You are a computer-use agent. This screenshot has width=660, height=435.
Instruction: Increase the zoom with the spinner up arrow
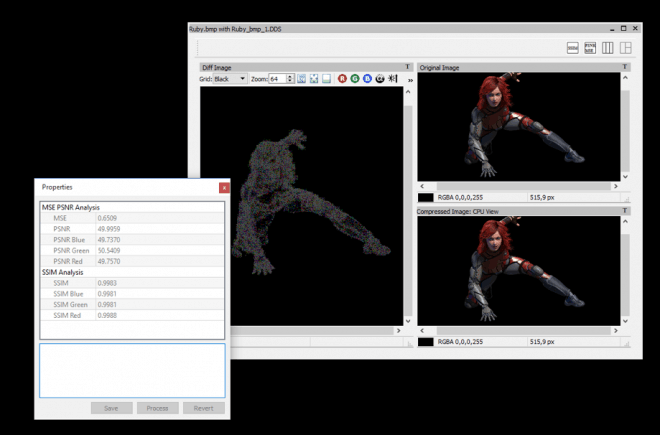(290, 76)
